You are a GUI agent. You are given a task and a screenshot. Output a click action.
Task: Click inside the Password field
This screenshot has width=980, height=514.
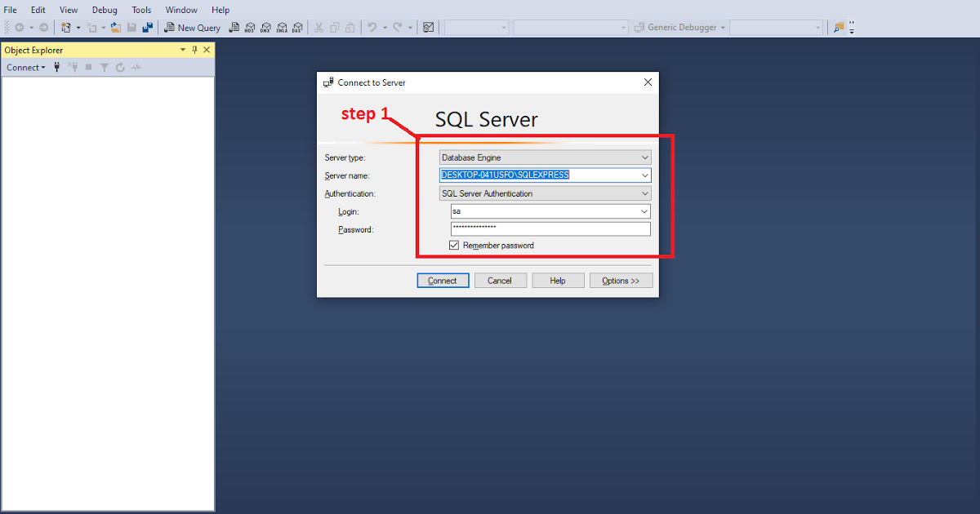point(550,228)
